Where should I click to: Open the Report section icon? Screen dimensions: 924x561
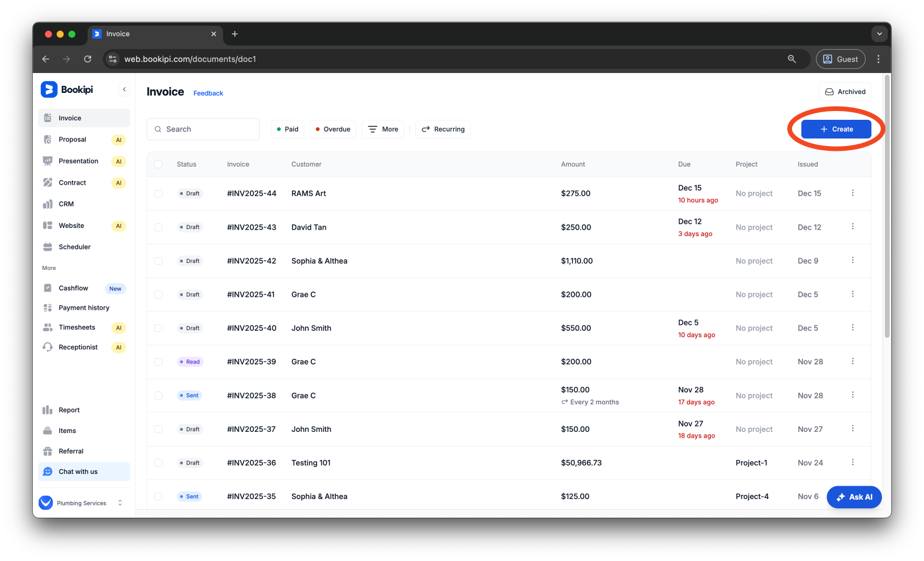tap(48, 410)
